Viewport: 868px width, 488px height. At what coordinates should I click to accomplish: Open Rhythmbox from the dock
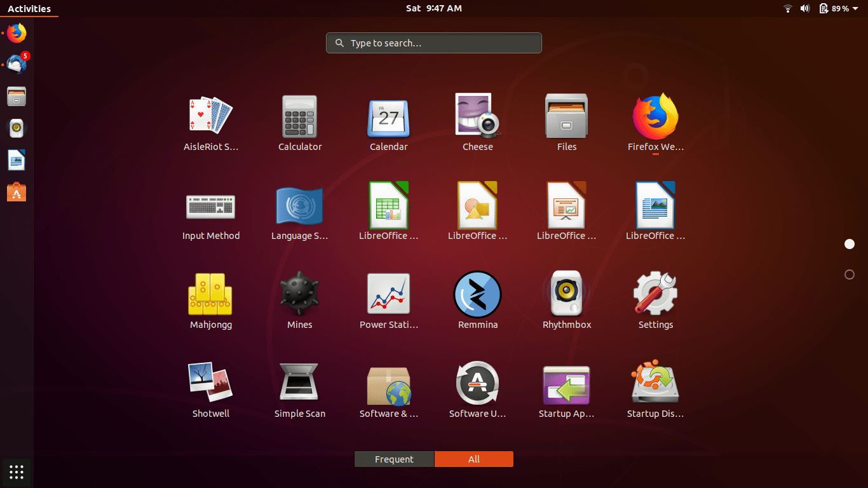tap(17, 128)
